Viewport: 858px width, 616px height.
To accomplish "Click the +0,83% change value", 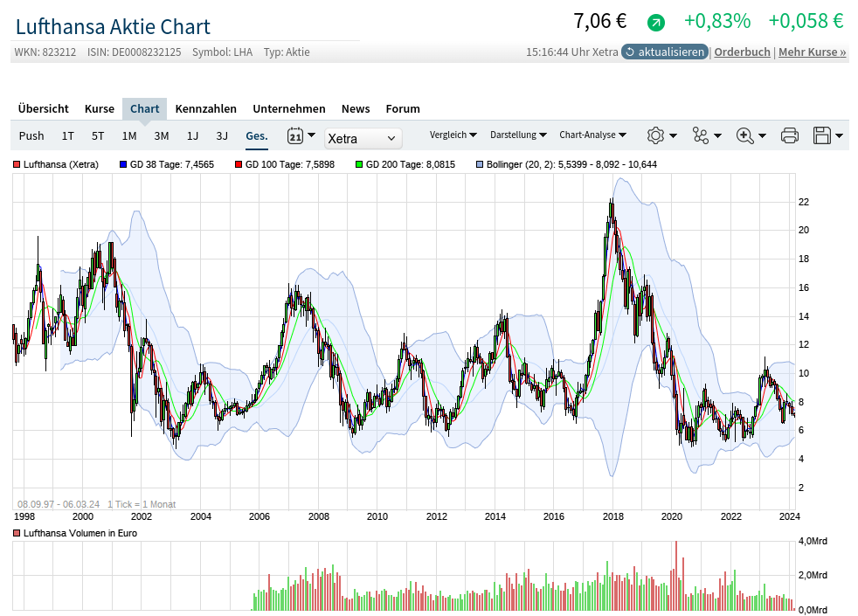I will point(717,21).
